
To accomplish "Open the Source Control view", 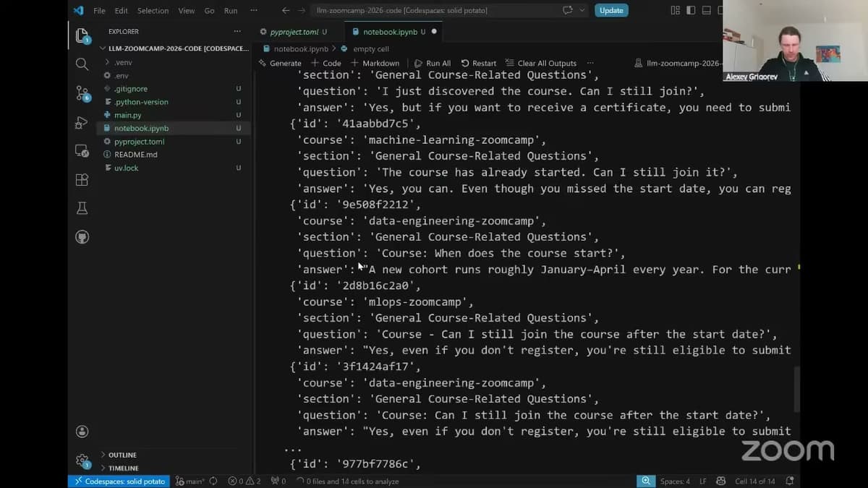I will (x=82, y=93).
